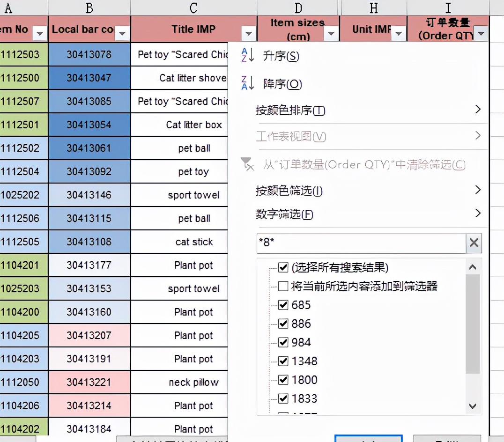Select cell with barcode 30413085
This screenshot has height=442, width=504.
tap(89, 101)
